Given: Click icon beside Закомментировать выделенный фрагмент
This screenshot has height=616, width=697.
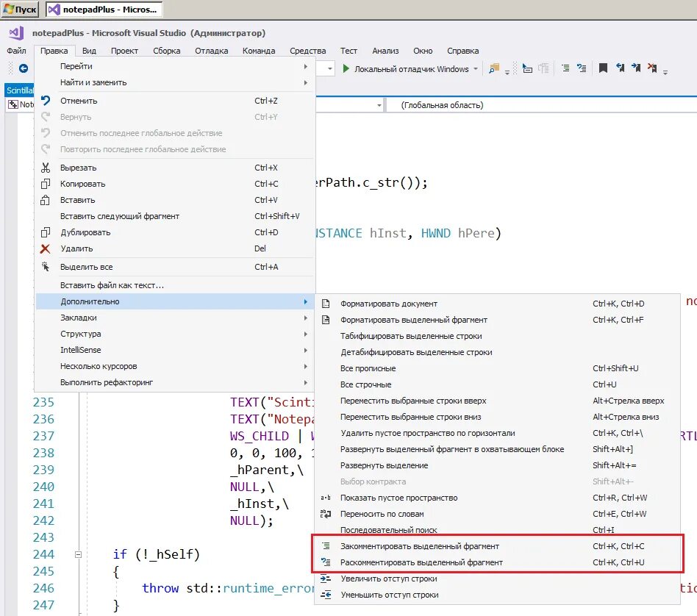Looking at the screenshot, I should pyautogui.click(x=326, y=545).
